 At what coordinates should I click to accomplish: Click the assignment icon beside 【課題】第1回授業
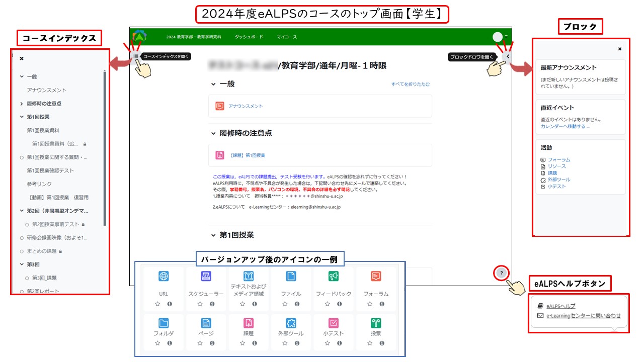click(x=220, y=155)
